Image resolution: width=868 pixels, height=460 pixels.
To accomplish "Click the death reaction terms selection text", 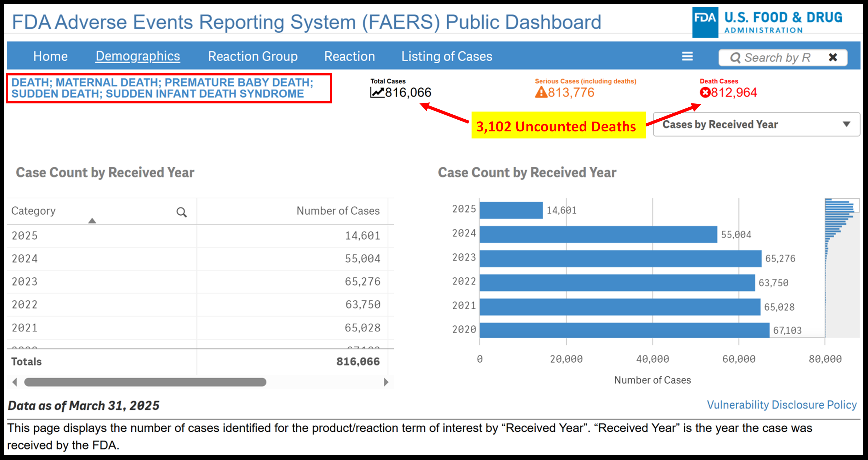I will [x=162, y=88].
